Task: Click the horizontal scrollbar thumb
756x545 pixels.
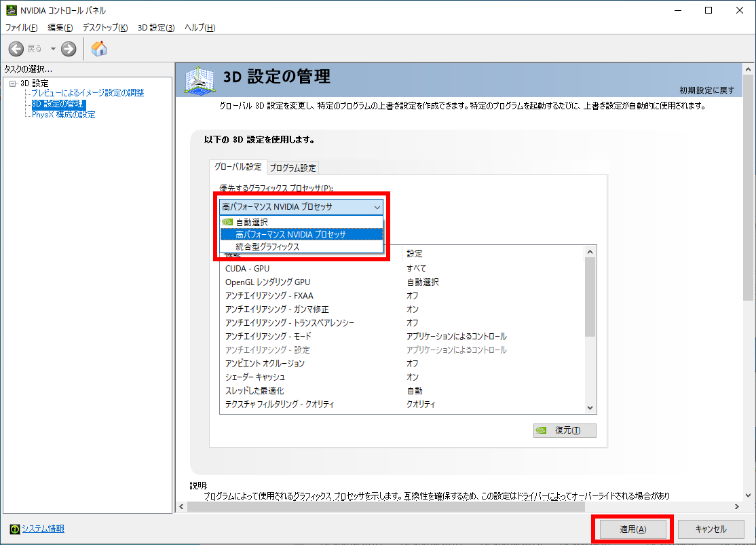Action: point(385,506)
